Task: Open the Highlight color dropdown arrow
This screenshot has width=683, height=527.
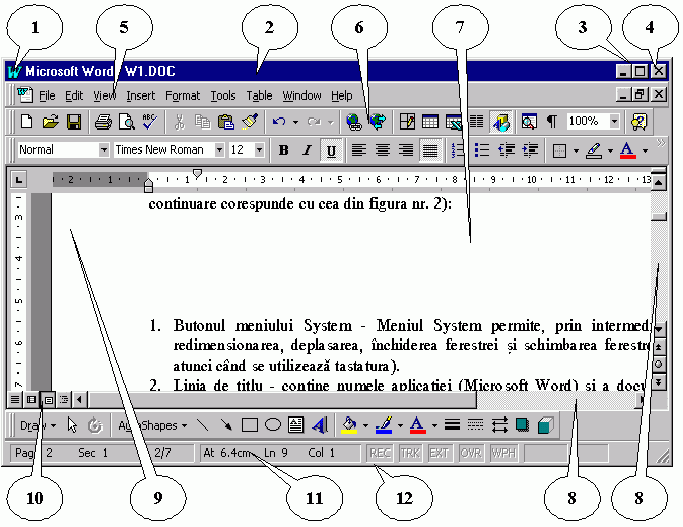Action: coord(610,151)
